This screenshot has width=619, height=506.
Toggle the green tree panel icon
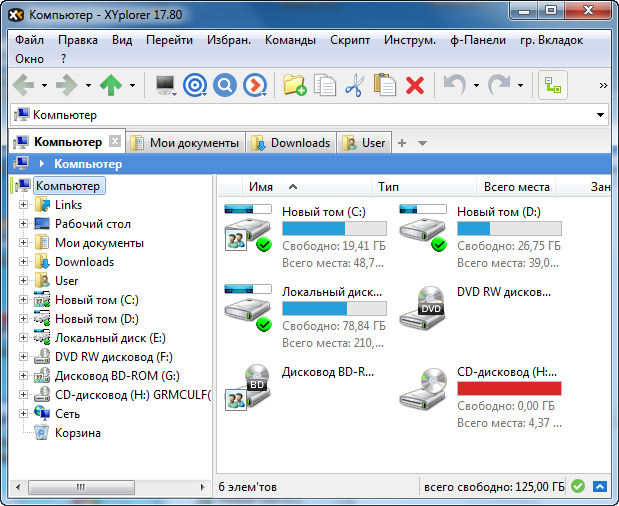[552, 86]
